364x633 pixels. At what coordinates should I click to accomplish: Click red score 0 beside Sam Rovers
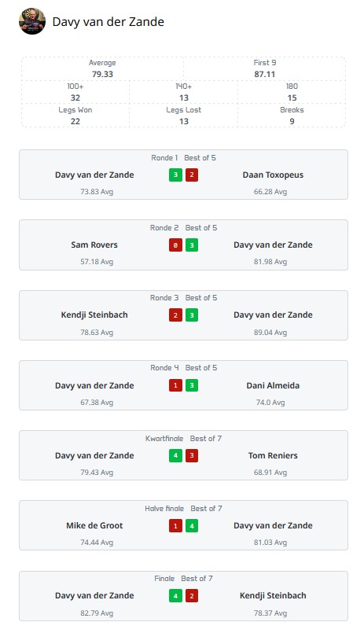coord(175,245)
